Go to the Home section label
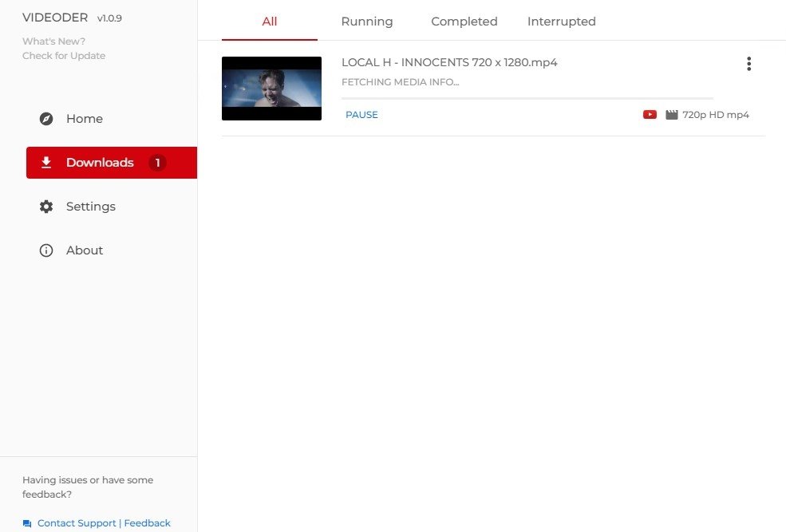This screenshot has width=786, height=532. coord(85,119)
